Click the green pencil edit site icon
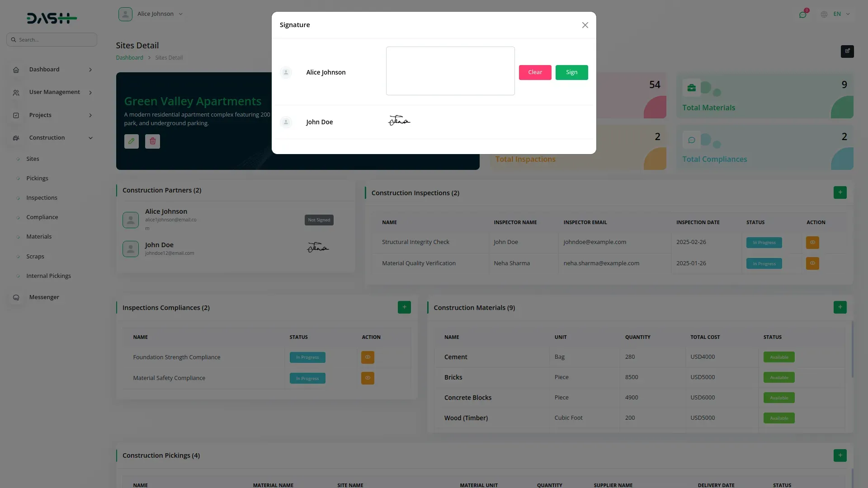 coord(131,141)
